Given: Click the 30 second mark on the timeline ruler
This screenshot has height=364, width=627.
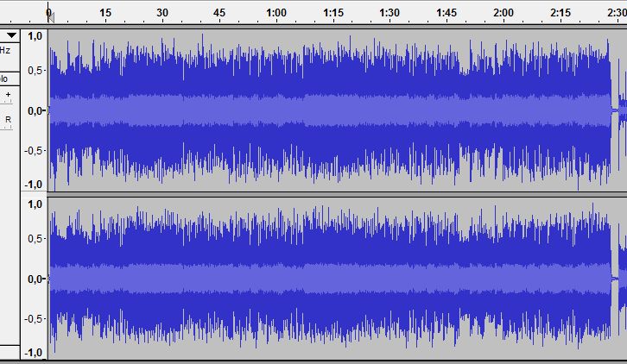Looking at the screenshot, I should [x=162, y=13].
